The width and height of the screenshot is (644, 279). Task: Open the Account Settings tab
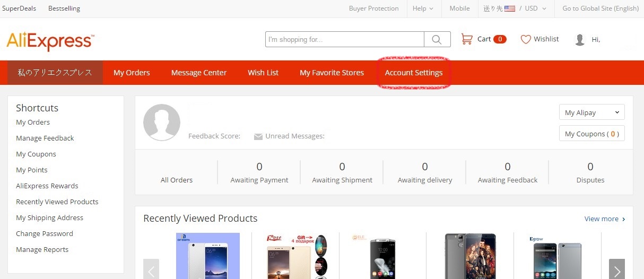click(414, 73)
